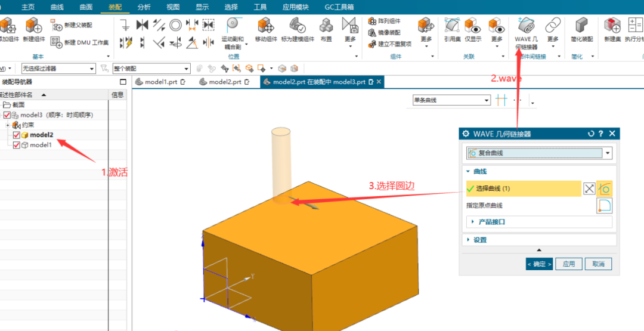Click the 布置 arrangements icon
The width and height of the screenshot is (644, 331).
pyautogui.click(x=326, y=26)
